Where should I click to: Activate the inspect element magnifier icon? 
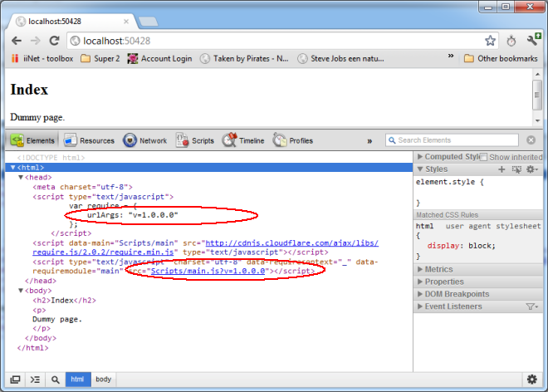click(56, 380)
